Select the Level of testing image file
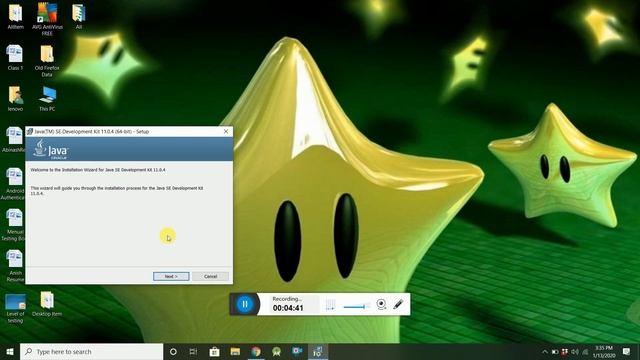This screenshot has width=640, height=360. [16, 308]
